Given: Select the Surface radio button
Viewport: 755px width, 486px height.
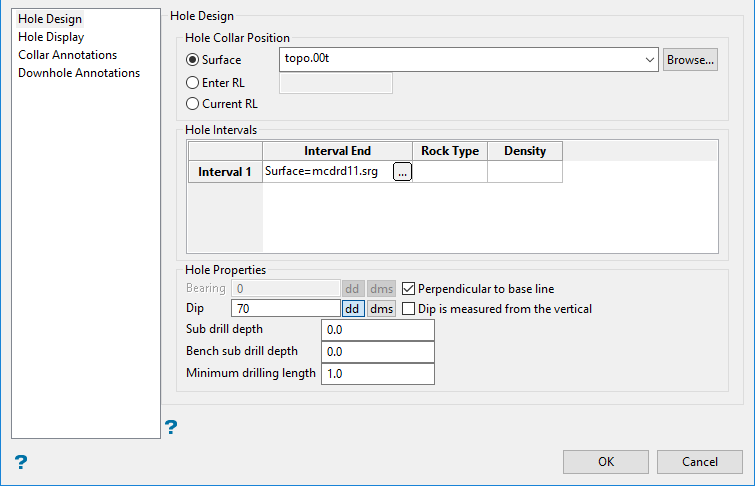Looking at the screenshot, I should point(192,60).
